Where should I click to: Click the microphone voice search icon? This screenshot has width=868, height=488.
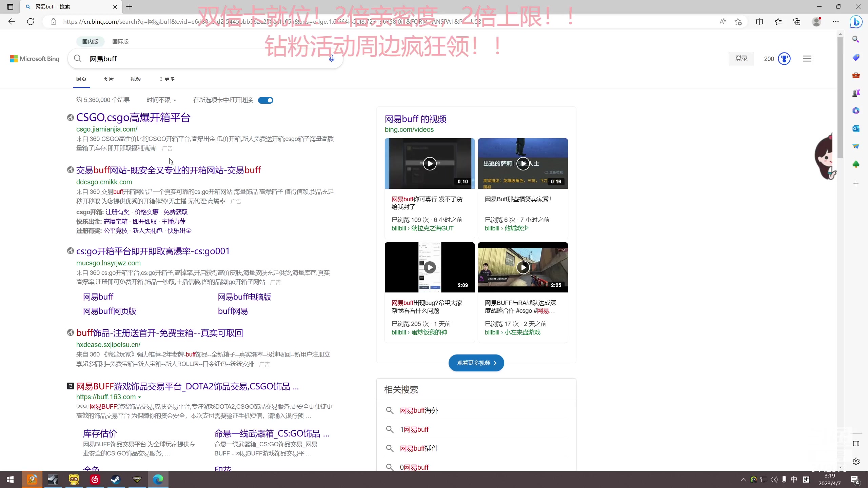coord(331,59)
